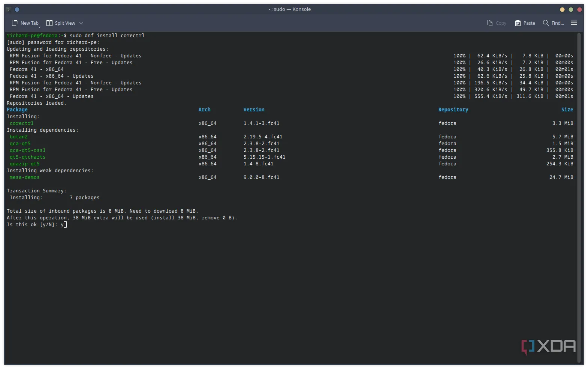Click 'Updating and loading repositories:' line
Image resolution: width=588 pixels, height=369 pixels.
point(57,49)
